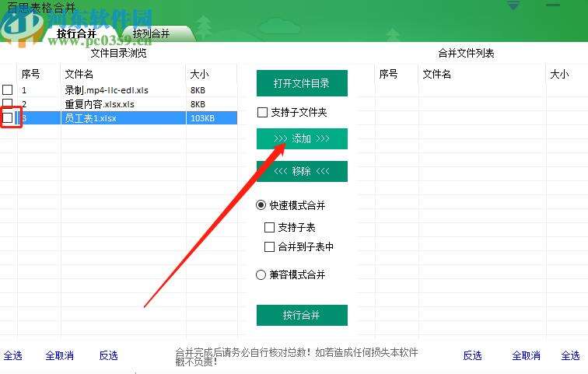Select file 员工表1.xlsx in list
This screenshot has width=588, height=374.
pos(90,118)
